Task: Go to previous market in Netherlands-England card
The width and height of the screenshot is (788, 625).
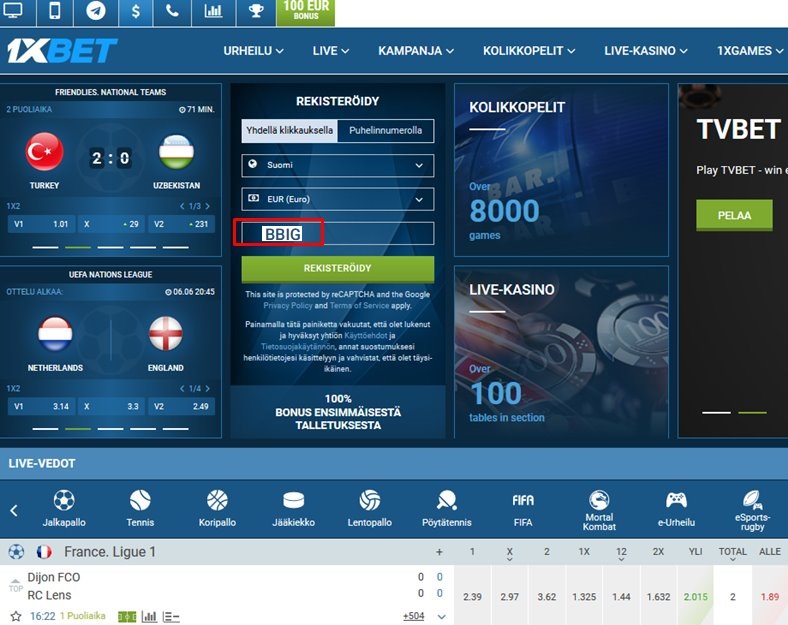Action: click(x=182, y=388)
